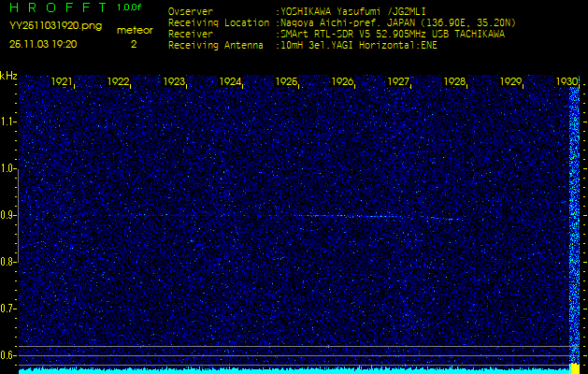Click the 1930 time marker

pos(567,82)
